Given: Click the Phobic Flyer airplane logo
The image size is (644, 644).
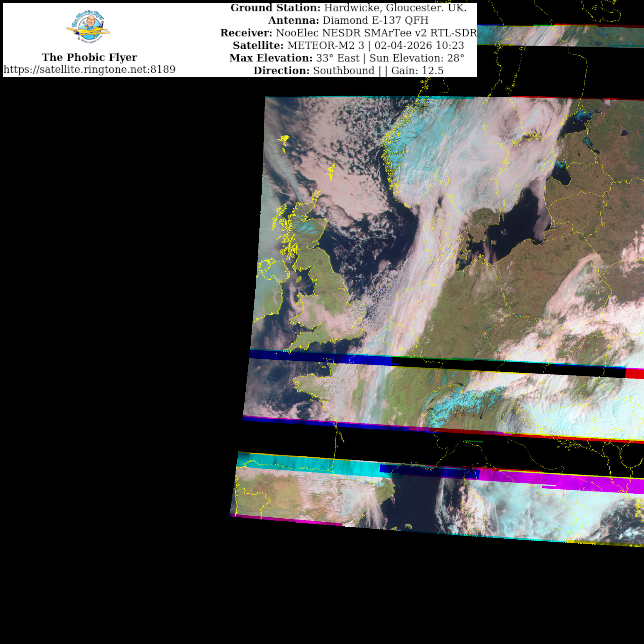Looking at the screenshot, I should [88, 27].
